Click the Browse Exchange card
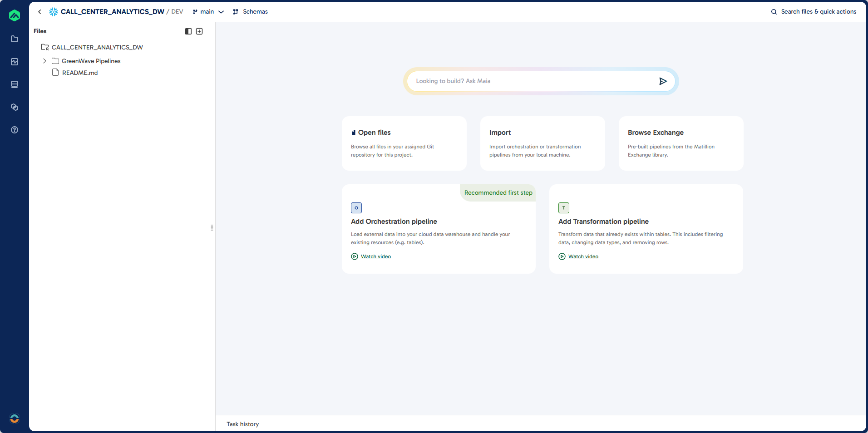This screenshot has width=868, height=433. [681, 143]
